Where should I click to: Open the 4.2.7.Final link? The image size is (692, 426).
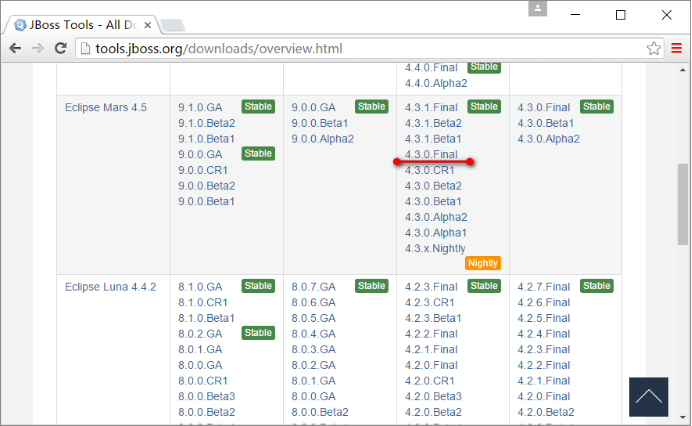(544, 287)
